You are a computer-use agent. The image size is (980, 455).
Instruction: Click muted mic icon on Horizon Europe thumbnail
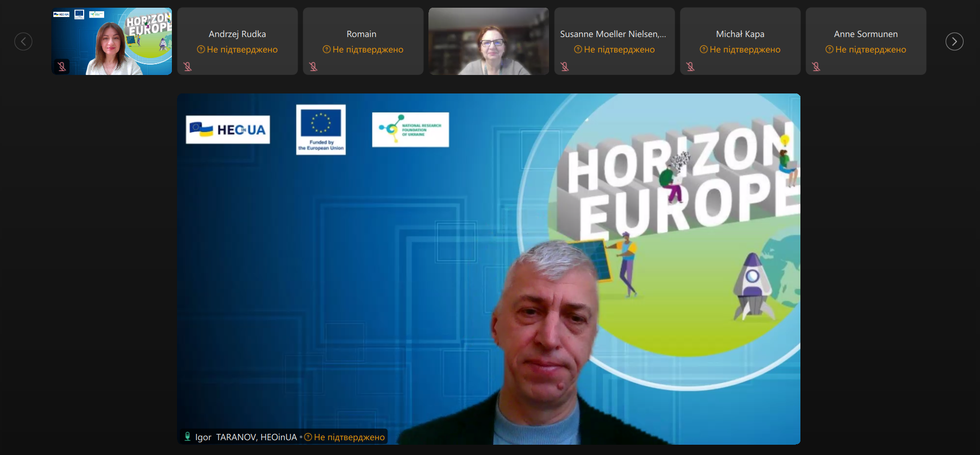[62, 66]
